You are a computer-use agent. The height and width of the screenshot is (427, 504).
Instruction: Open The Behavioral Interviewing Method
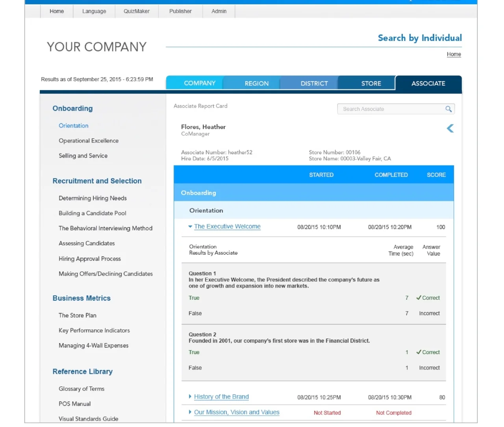106,228
